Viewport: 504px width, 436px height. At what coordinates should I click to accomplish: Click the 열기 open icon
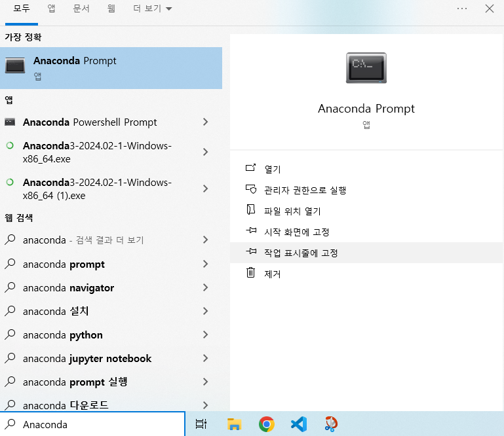point(251,168)
